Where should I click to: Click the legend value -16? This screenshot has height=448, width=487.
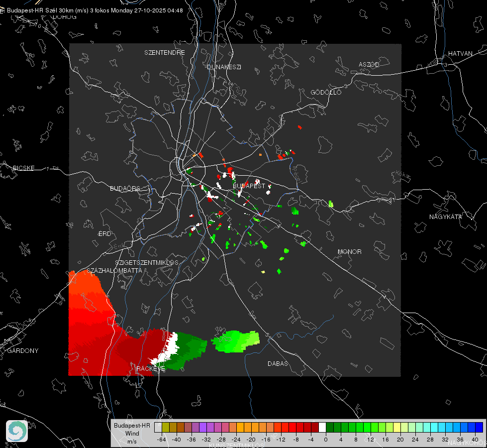click(266, 440)
